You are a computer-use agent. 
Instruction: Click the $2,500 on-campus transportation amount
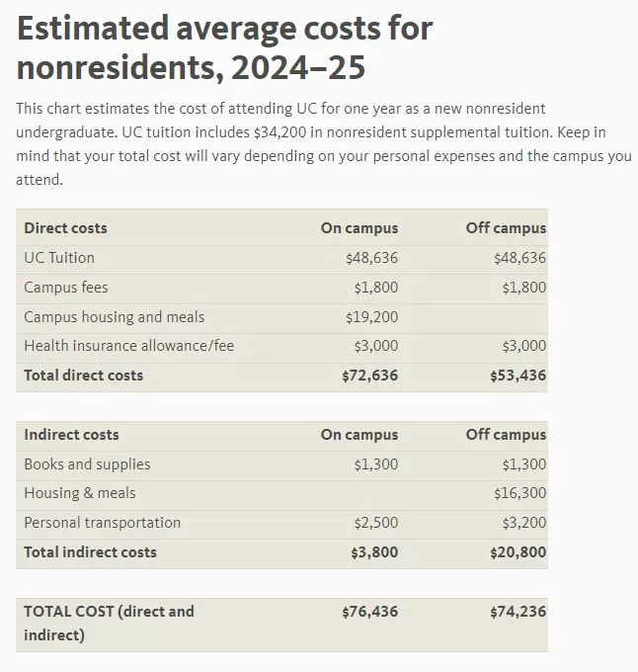tap(376, 523)
